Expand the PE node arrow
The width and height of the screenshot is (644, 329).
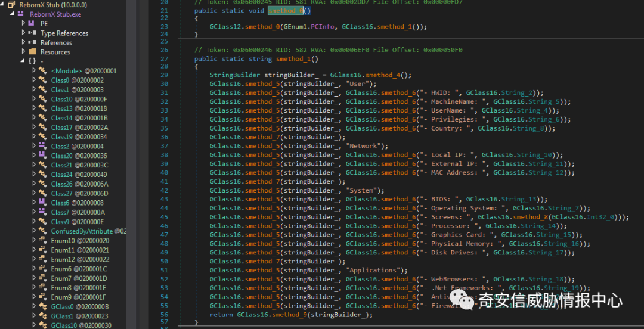point(23,23)
